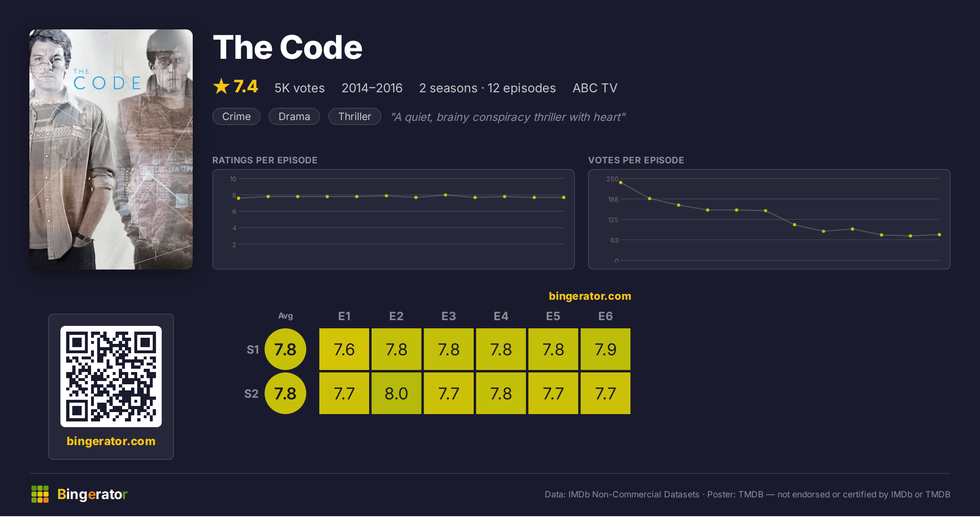Screen dimensions: 980x517
Task: Click the E4 column header
Action: coord(501,316)
